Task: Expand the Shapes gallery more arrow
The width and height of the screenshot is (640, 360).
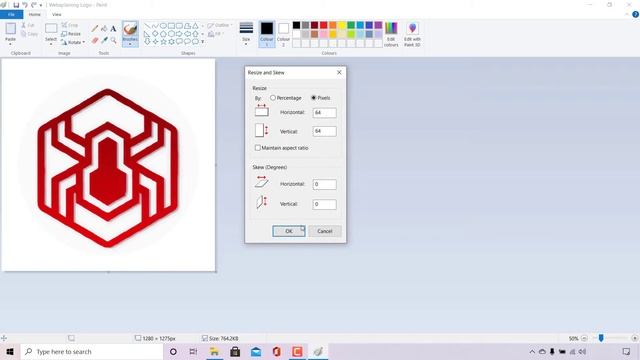Action: click(202, 41)
